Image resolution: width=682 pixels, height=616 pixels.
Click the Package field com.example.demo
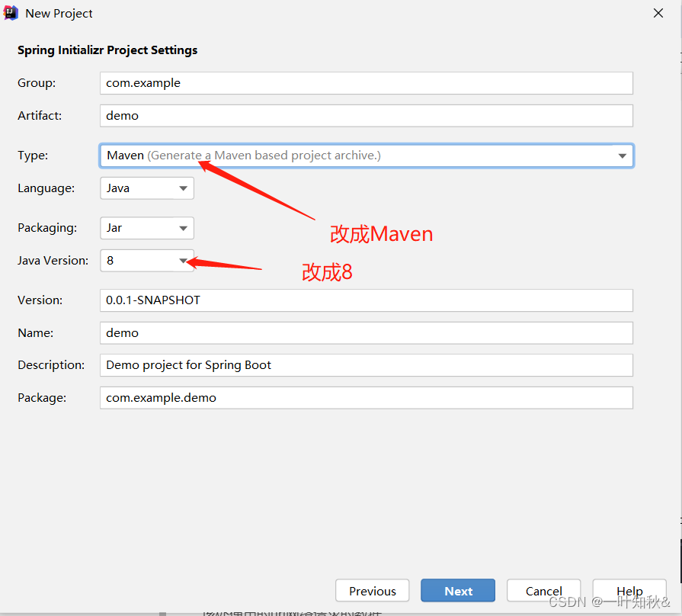(x=367, y=398)
